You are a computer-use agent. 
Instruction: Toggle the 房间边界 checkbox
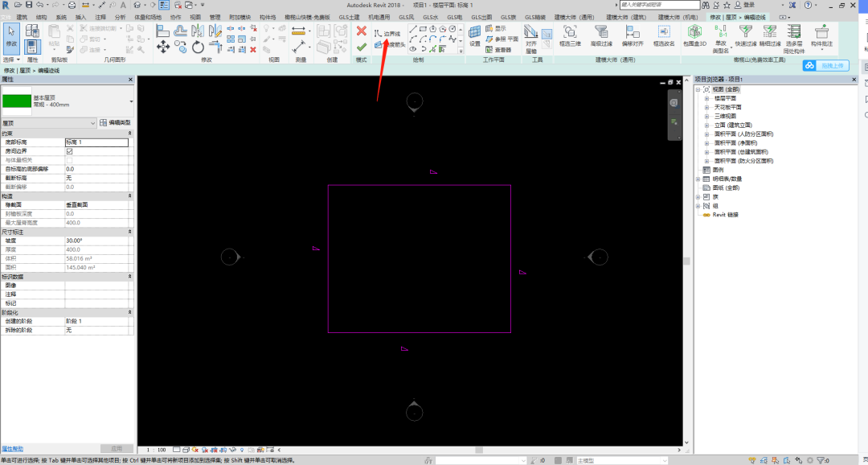coord(69,151)
